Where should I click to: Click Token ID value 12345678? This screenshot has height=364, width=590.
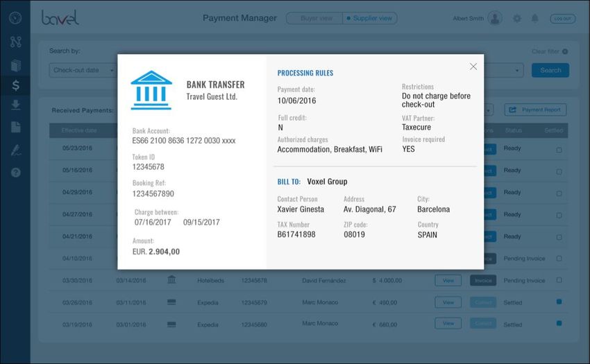[149, 166]
